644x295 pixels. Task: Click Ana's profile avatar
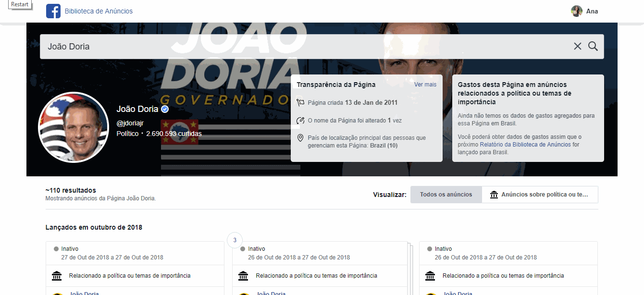click(576, 11)
